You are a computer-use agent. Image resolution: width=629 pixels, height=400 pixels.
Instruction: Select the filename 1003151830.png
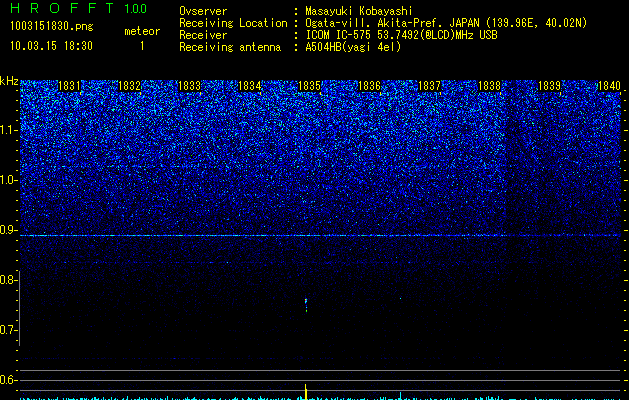(x=52, y=27)
